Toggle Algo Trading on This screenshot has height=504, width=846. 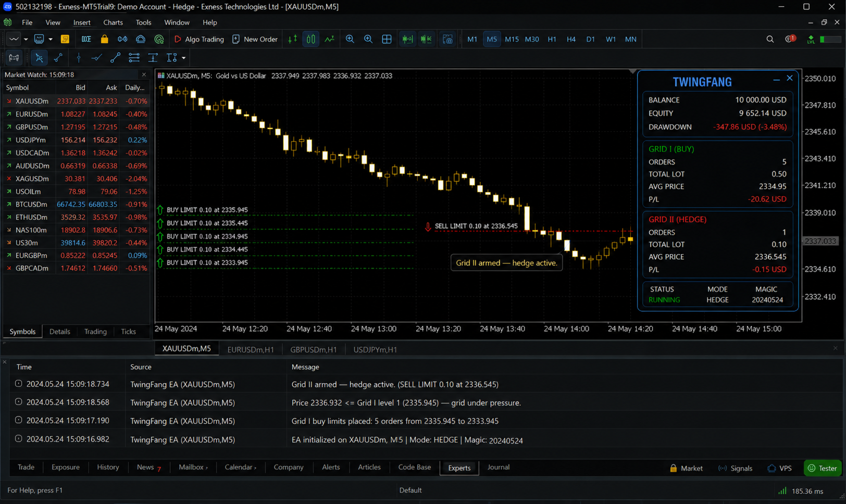199,39
